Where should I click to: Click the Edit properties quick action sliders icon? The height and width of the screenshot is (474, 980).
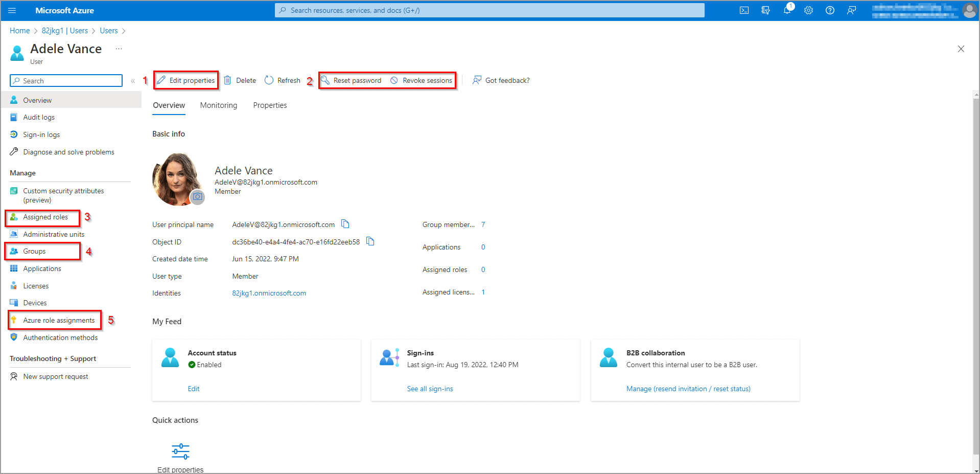(x=180, y=452)
